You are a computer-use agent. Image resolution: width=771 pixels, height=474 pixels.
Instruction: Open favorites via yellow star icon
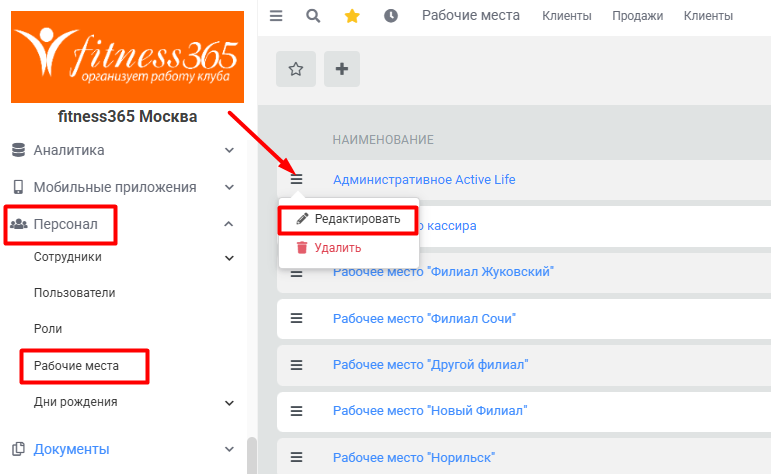(x=352, y=16)
